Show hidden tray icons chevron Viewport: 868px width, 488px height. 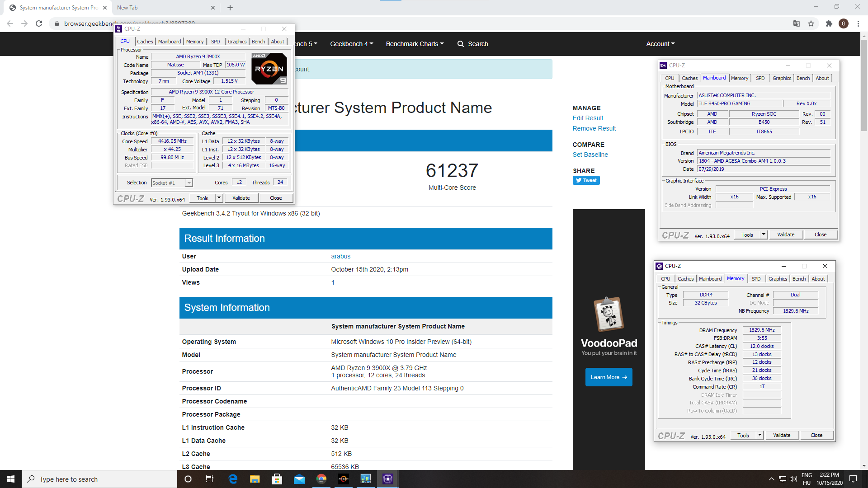click(x=771, y=479)
